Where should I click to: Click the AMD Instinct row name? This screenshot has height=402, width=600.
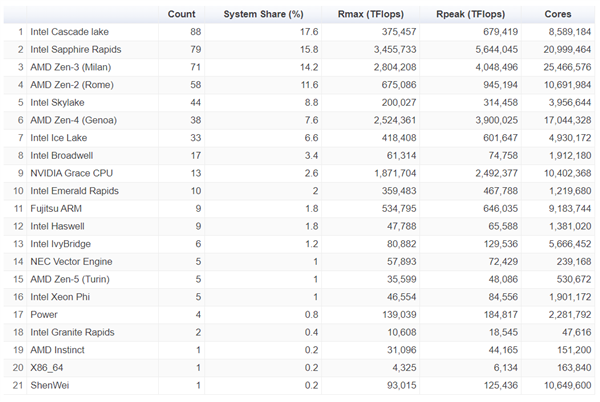click(60, 347)
